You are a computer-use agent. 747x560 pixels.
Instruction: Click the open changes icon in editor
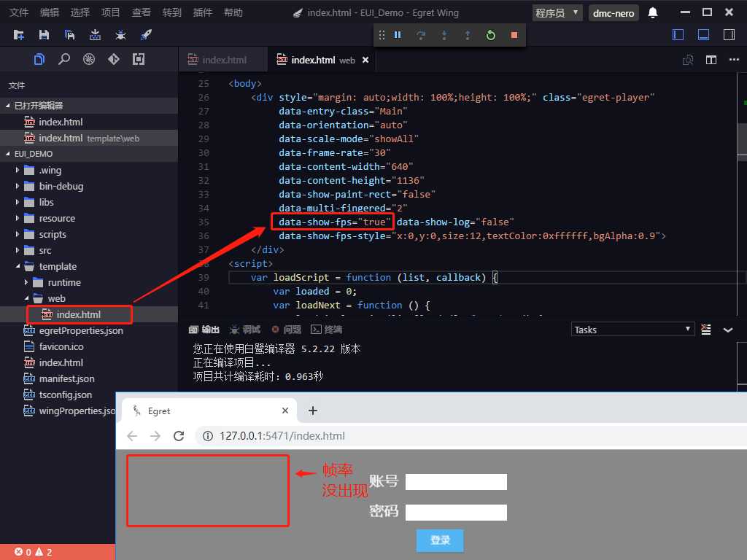click(x=688, y=60)
